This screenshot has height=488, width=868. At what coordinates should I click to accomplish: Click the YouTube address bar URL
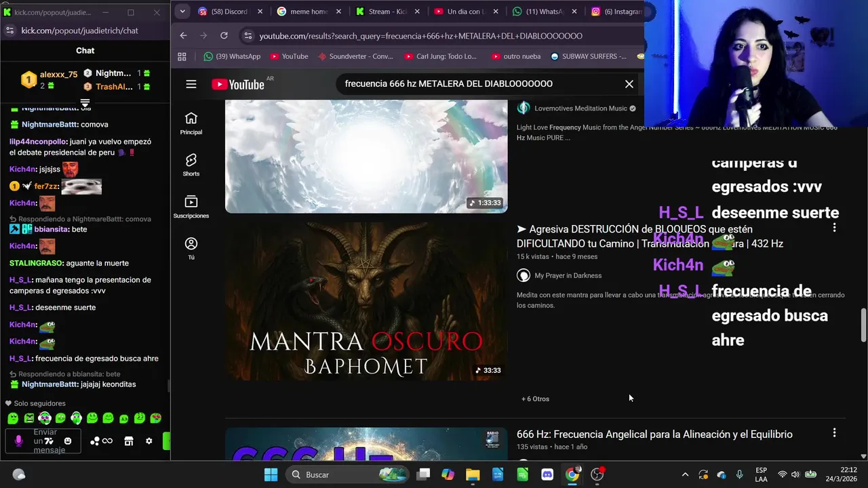pos(420,36)
